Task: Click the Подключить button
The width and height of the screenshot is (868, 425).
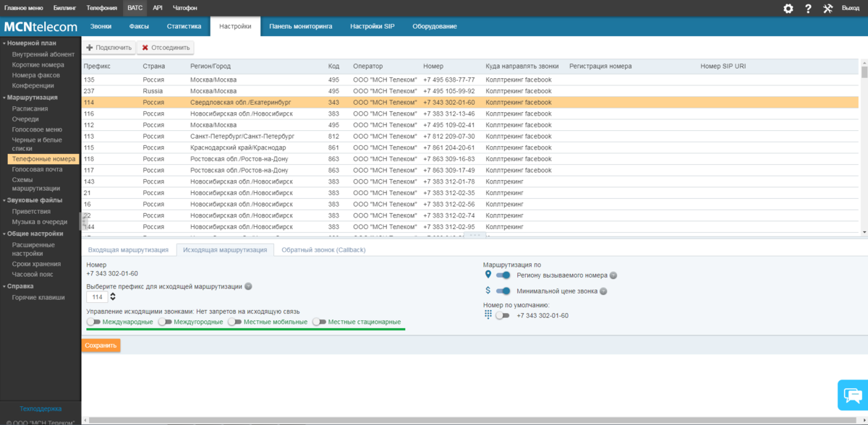Action: pyautogui.click(x=109, y=48)
